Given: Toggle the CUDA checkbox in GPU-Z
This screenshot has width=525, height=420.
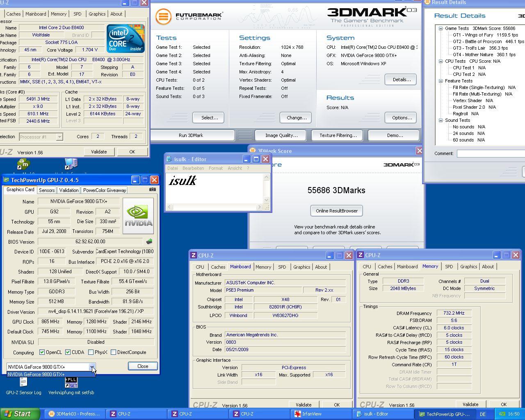Looking at the screenshot, I should coord(68,352).
